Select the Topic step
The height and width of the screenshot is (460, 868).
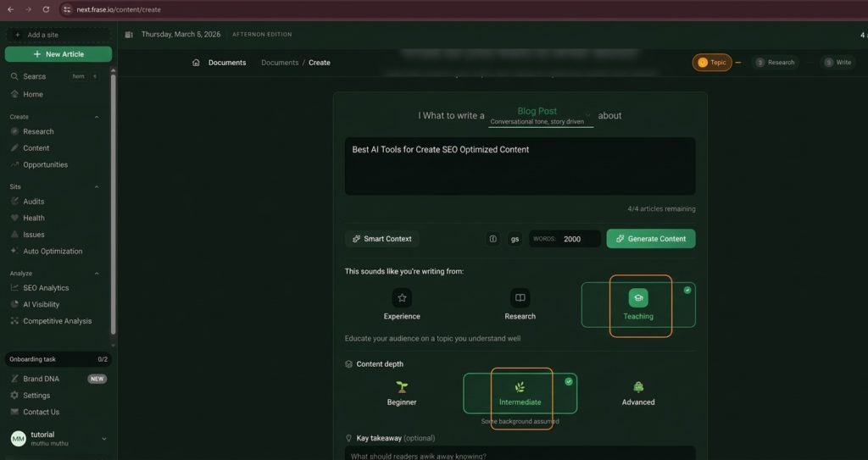click(712, 63)
